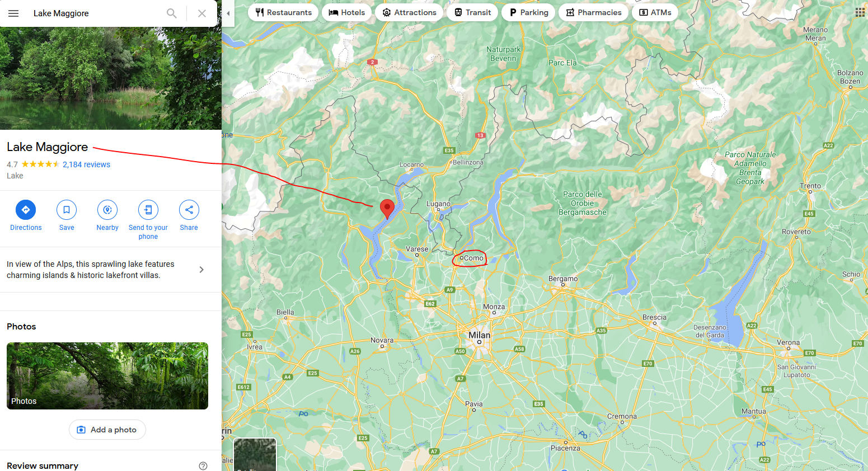The height and width of the screenshot is (471, 868).
Task: Share the Lake Maggiore place
Action: pyautogui.click(x=189, y=215)
